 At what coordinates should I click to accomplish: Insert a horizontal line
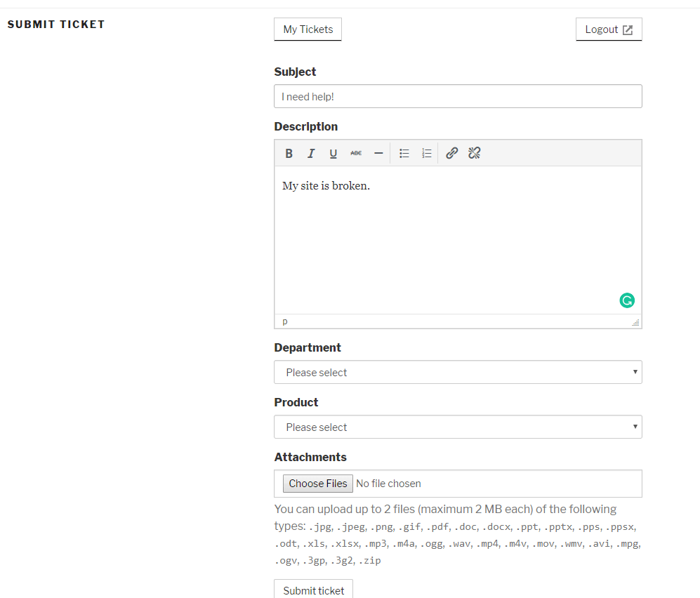point(378,154)
